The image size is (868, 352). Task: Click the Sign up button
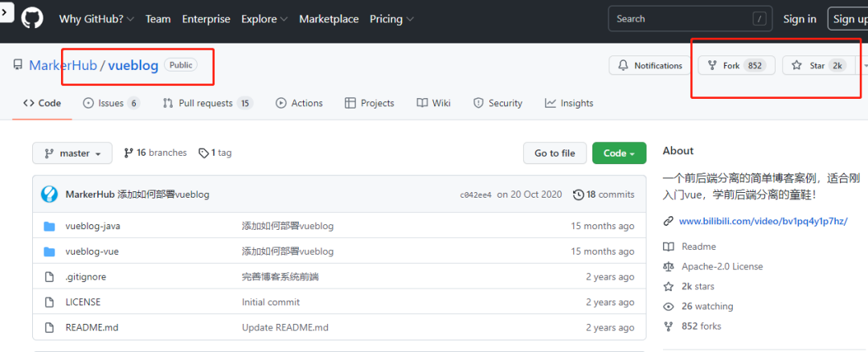click(848, 18)
